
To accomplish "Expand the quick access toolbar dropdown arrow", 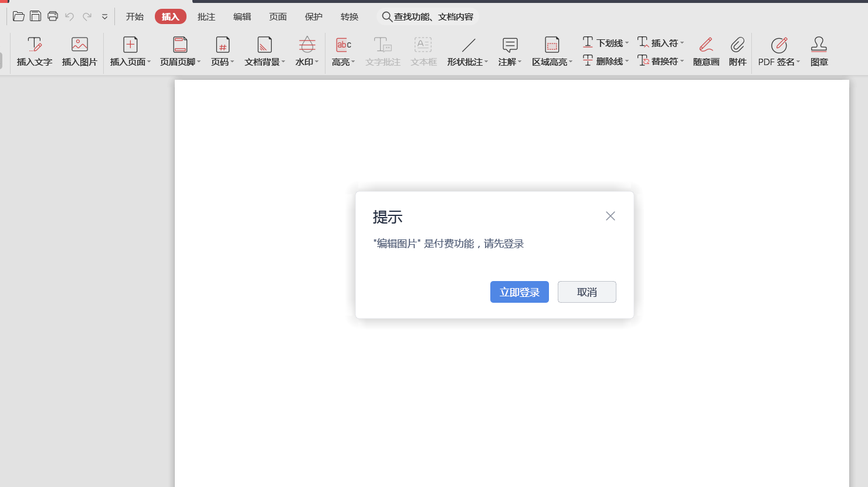I will (104, 17).
